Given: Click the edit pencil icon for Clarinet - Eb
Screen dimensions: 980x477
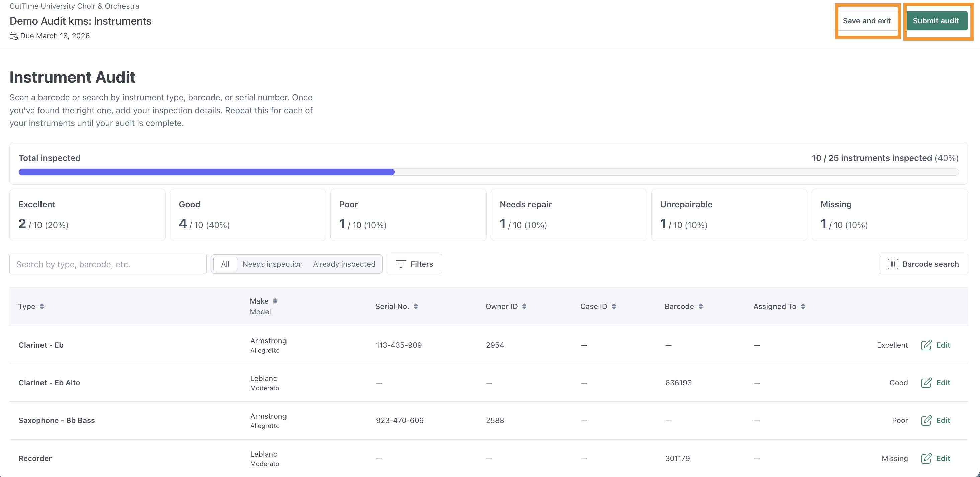Looking at the screenshot, I should [x=926, y=345].
